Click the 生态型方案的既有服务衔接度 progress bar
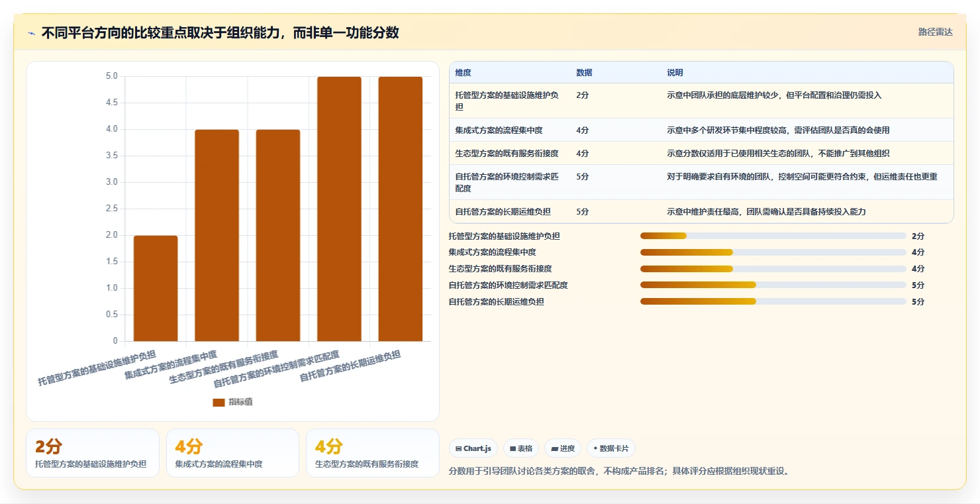The image size is (980, 504). [x=773, y=269]
